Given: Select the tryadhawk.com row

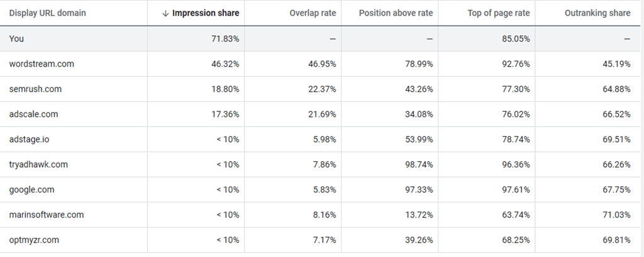Looking at the screenshot, I should [38, 165].
